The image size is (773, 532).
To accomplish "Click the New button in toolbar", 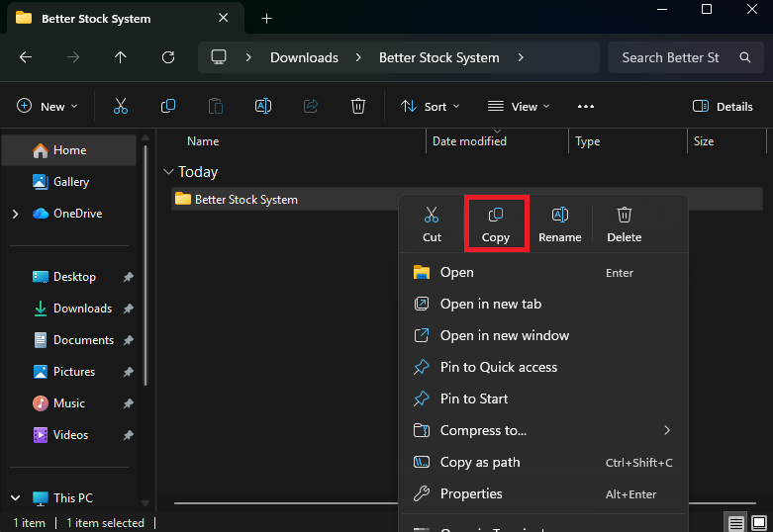I will point(46,107).
